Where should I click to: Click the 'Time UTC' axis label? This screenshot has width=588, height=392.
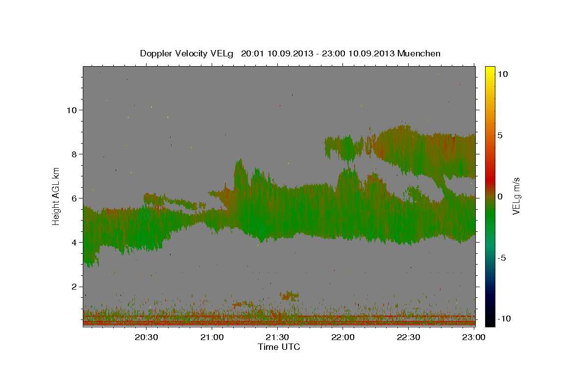[279, 347]
